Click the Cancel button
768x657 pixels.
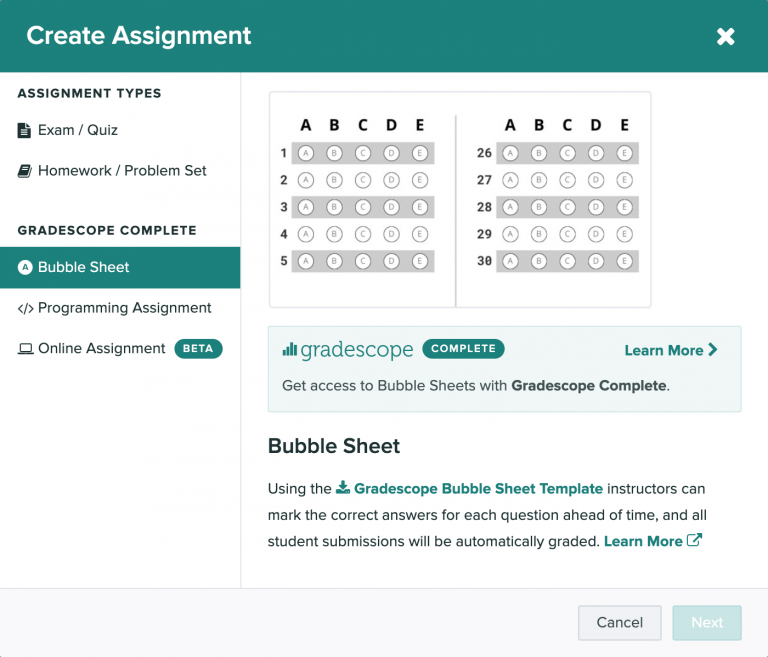pos(620,623)
